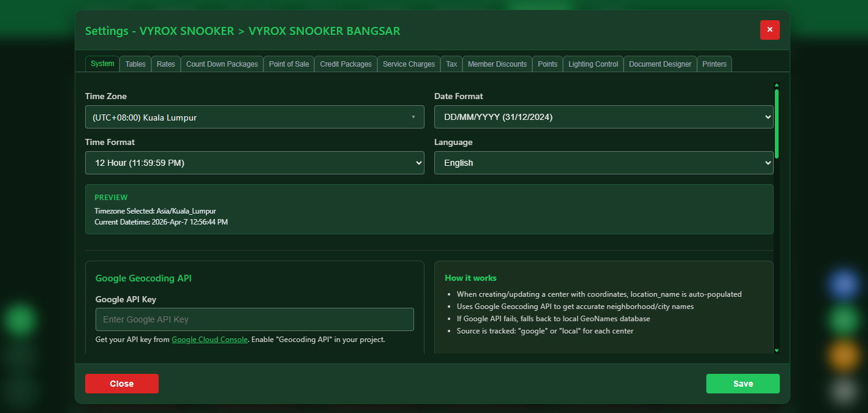Viewport: 868px width, 413px height.
Task: Open the Document Designer tab
Action: (x=660, y=64)
